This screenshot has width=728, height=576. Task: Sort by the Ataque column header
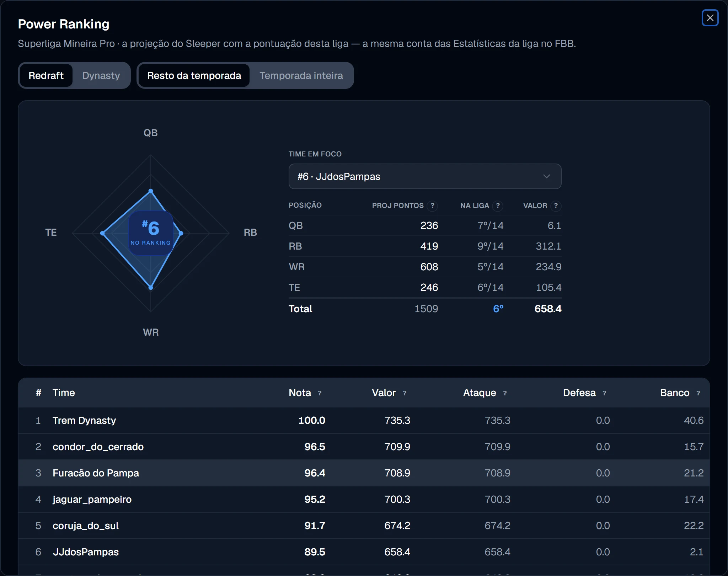pos(479,393)
